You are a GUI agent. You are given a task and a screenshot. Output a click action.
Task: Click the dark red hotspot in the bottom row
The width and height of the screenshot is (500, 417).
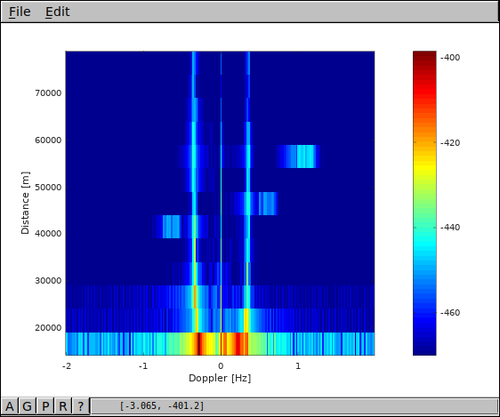[199, 344]
